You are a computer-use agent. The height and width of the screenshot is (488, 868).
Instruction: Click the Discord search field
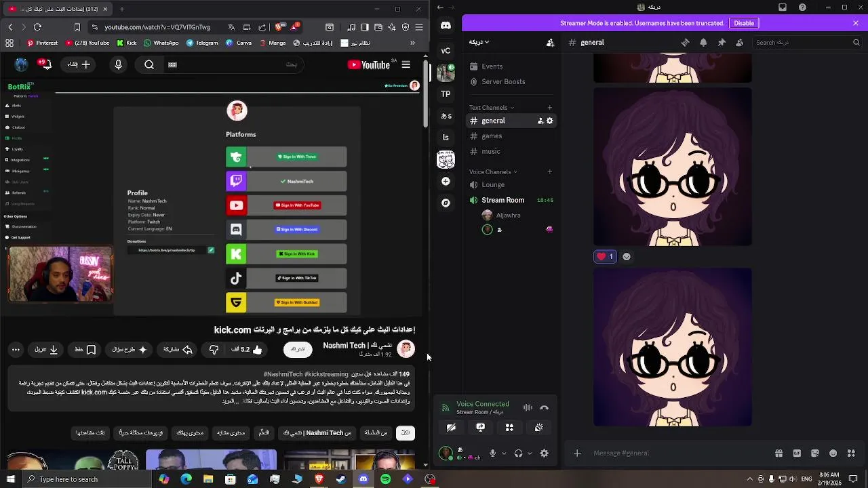coord(807,42)
